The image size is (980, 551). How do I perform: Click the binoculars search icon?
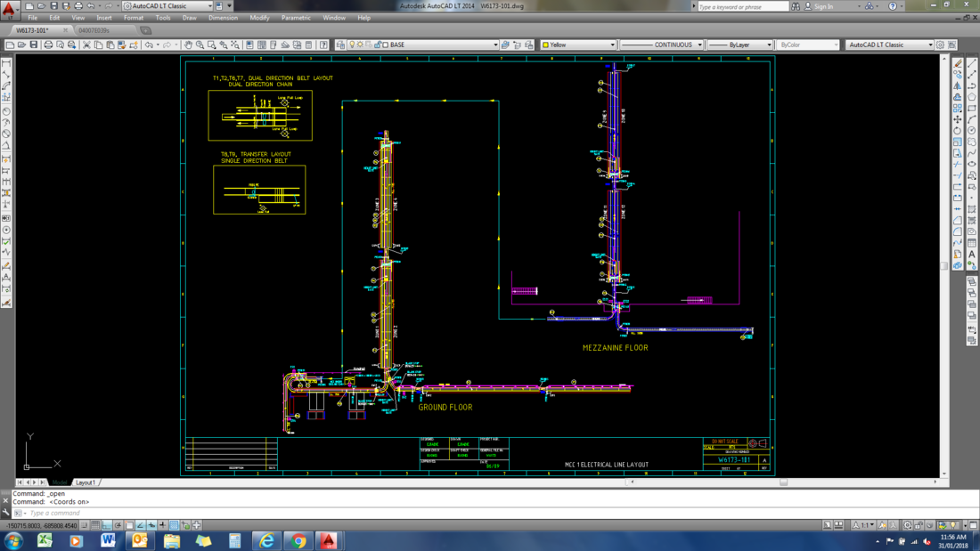[x=796, y=6]
